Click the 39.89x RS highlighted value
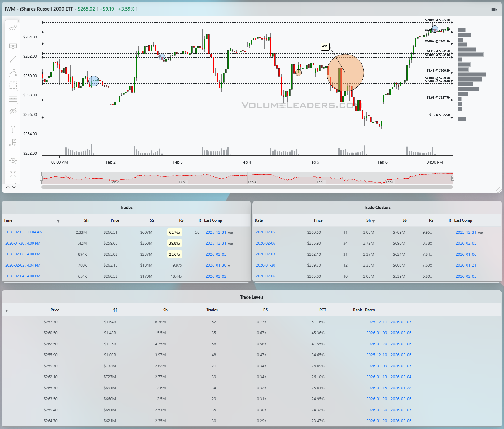Image resolution: width=504 pixels, height=429 pixels. [x=175, y=243]
